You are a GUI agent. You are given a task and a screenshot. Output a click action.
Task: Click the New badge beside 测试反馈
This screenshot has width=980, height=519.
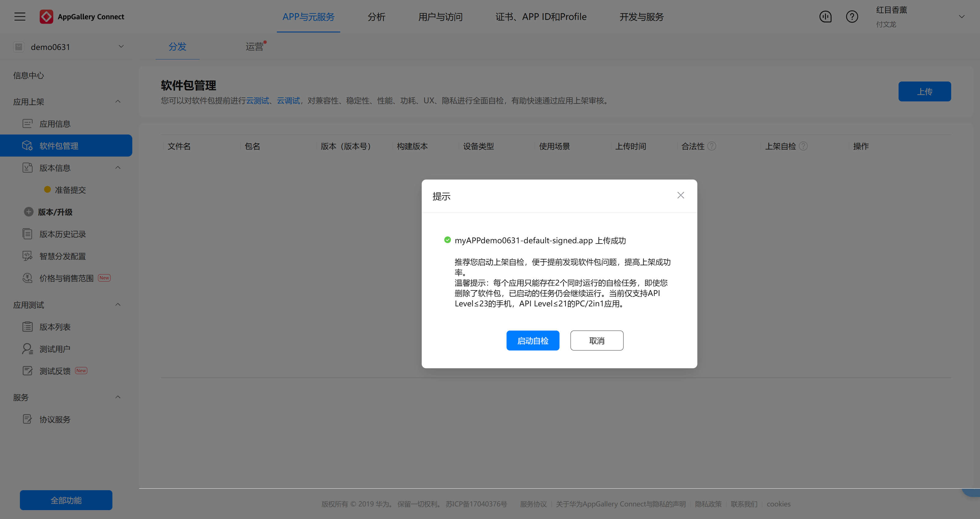81,371
